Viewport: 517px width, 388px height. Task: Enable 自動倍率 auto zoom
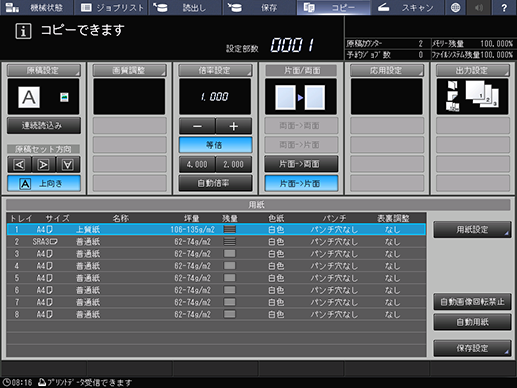pyautogui.click(x=215, y=183)
